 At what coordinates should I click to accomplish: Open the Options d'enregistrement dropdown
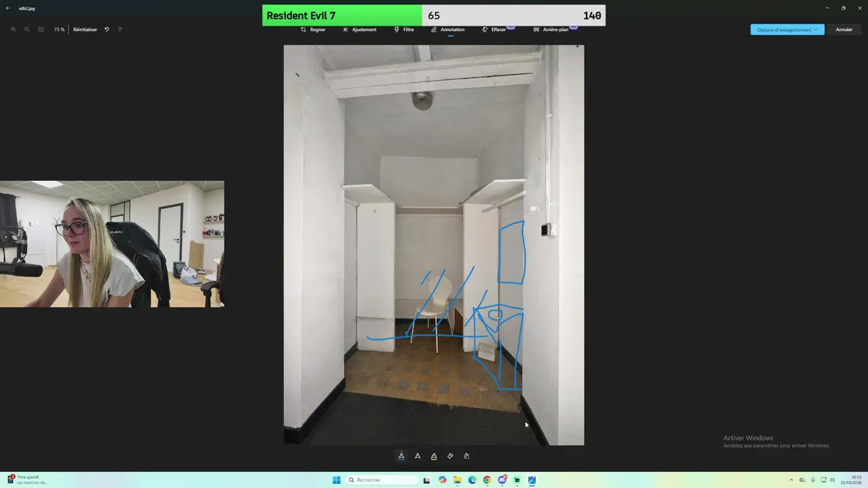[787, 30]
